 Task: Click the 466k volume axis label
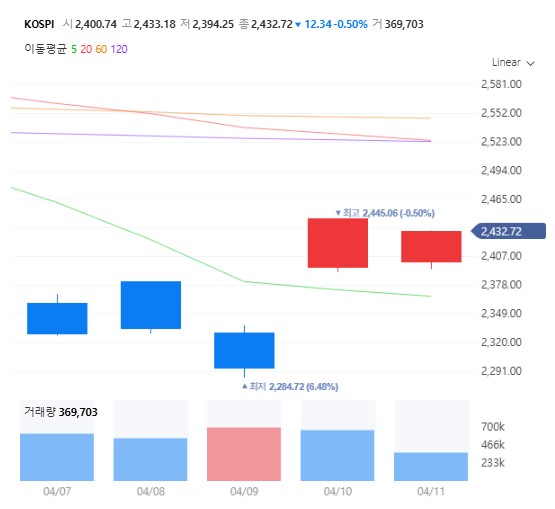[x=493, y=445]
